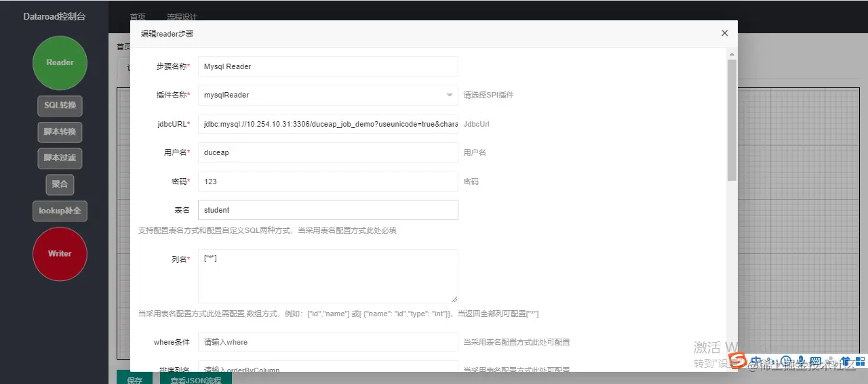Open the 首页 top navigation item
The width and height of the screenshot is (868, 384).
pos(138,17)
